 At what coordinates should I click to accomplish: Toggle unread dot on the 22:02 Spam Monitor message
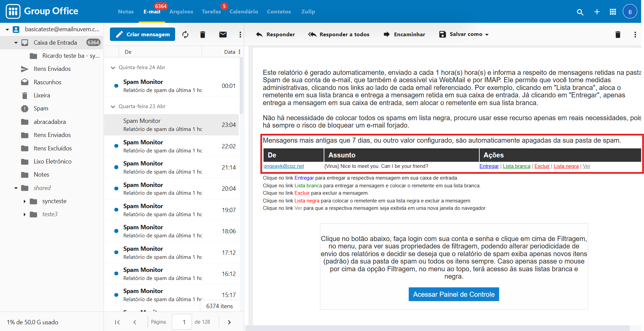tap(116, 146)
